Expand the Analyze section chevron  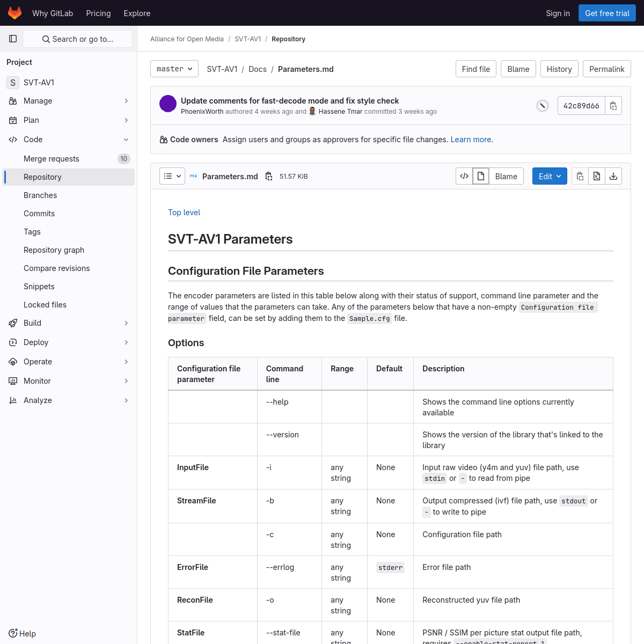126,400
